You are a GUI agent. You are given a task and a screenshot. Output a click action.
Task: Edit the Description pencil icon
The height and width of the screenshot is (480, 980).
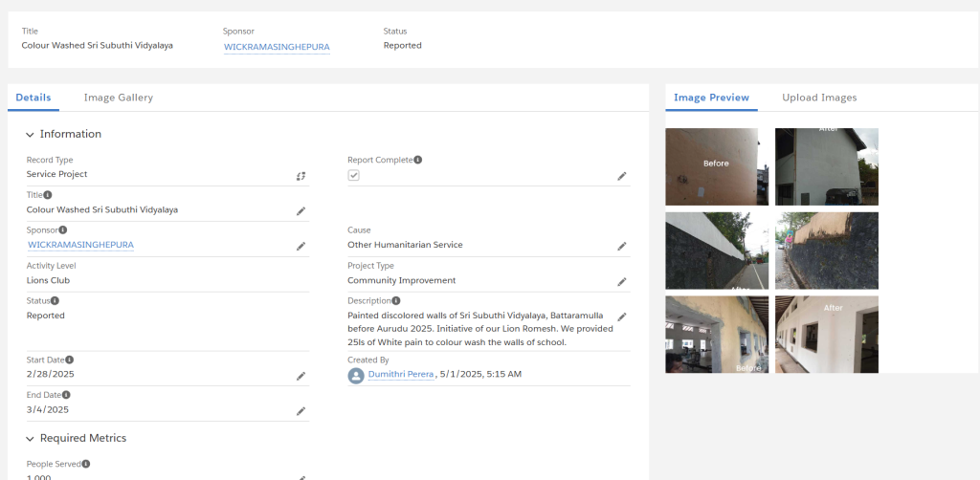[622, 317]
